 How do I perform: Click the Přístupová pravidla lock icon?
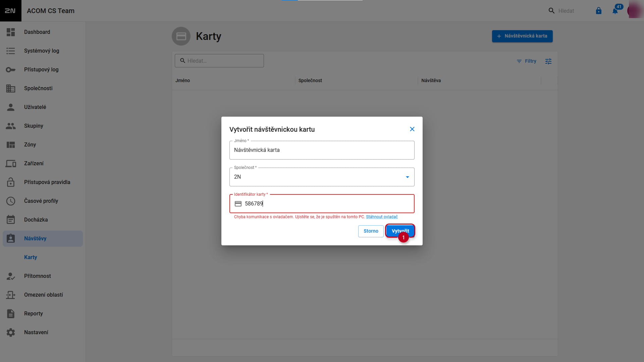tap(11, 182)
